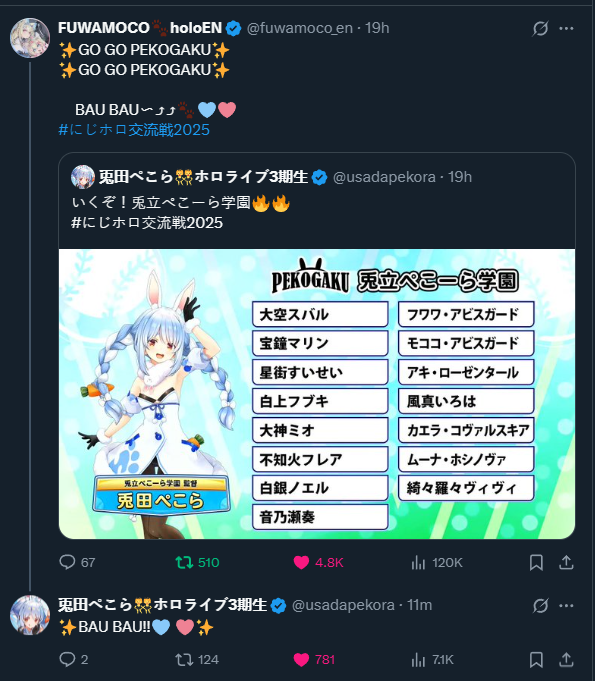Open @fuwamoco_en profile handle

300,28
